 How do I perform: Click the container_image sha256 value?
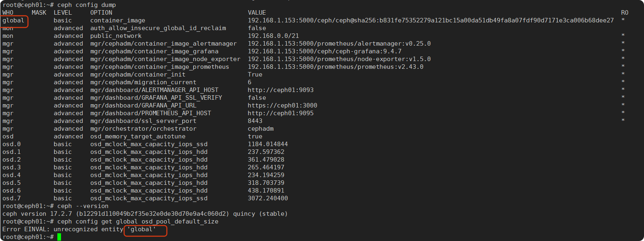coord(430,20)
